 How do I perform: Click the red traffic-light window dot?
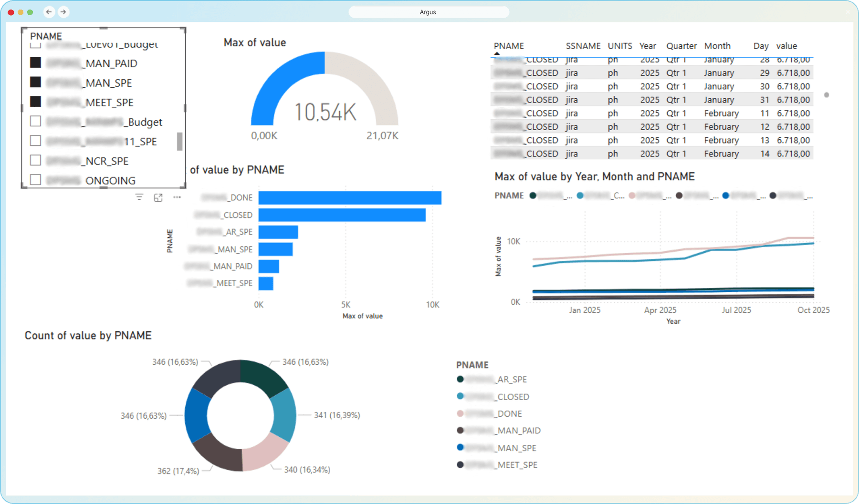click(x=11, y=12)
